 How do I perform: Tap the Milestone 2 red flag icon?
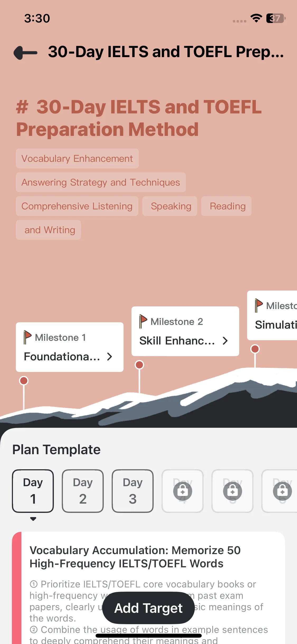(x=143, y=321)
